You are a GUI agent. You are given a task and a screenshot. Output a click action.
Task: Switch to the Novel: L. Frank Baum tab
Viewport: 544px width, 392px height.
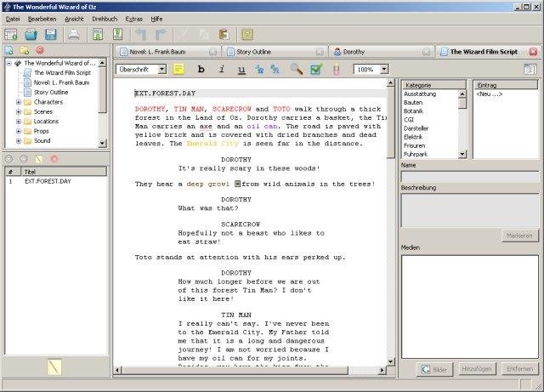pyautogui.click(x=168, y=52)
